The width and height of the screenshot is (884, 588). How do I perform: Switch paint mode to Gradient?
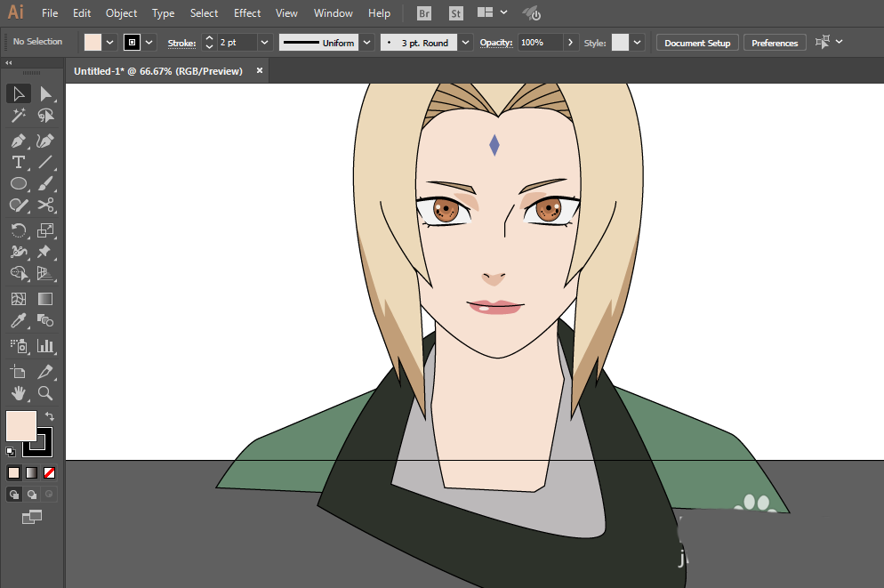(x=32, y=473)
